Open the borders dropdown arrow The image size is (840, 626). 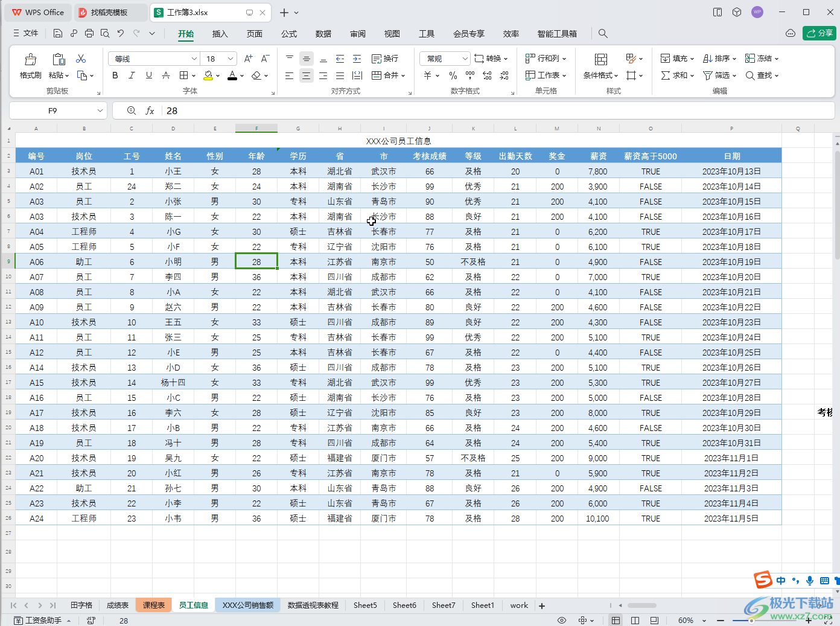point(194,75)
